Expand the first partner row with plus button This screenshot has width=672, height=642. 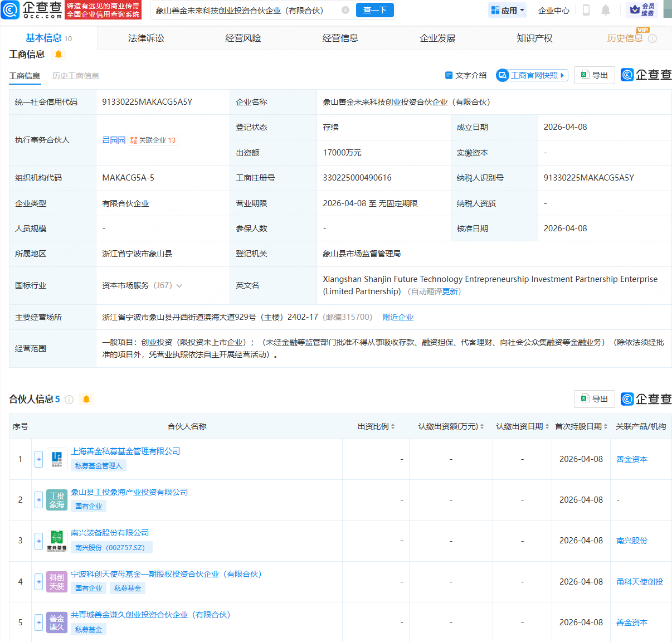[x=38, y=459]
